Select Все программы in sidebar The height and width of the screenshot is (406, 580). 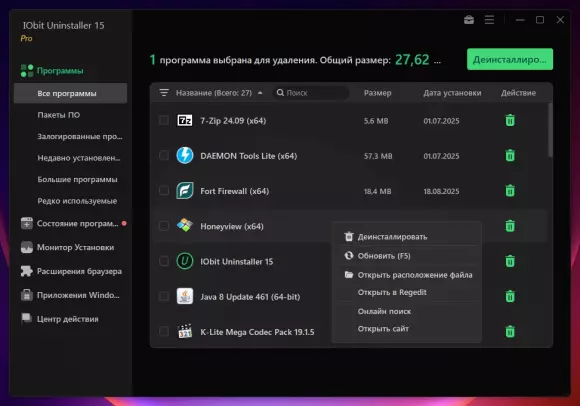70,93
